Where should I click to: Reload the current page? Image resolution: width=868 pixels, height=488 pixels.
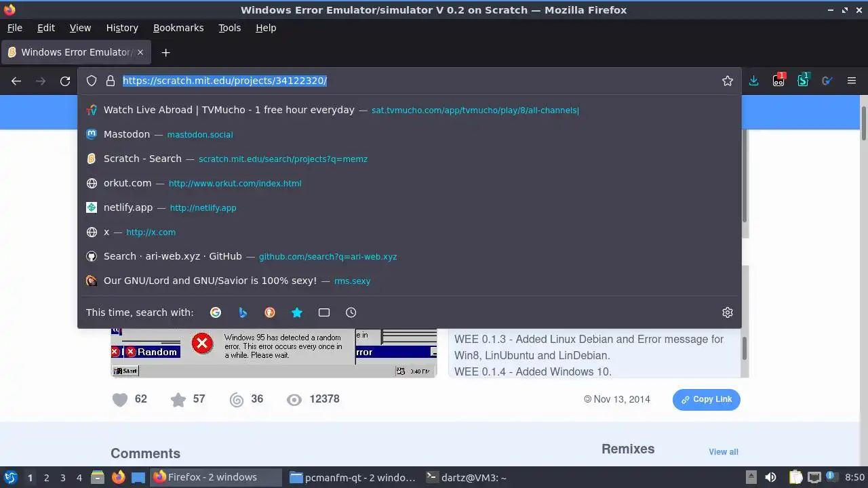click(x=65, y=81)
